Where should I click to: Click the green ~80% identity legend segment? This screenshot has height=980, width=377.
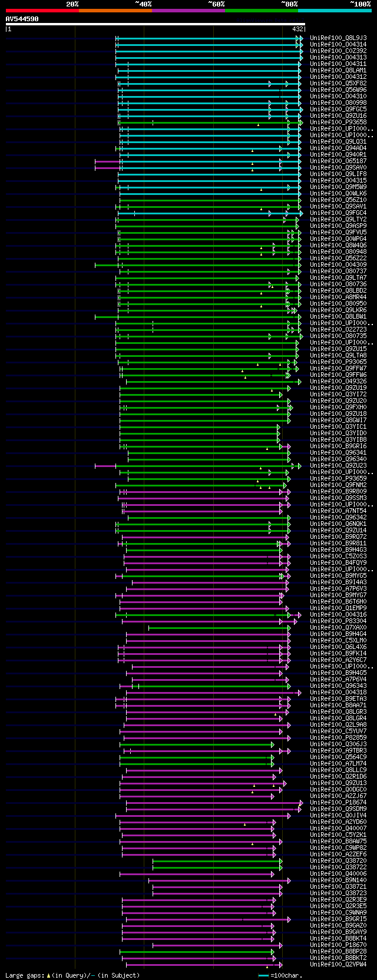(x=262, y=11)
